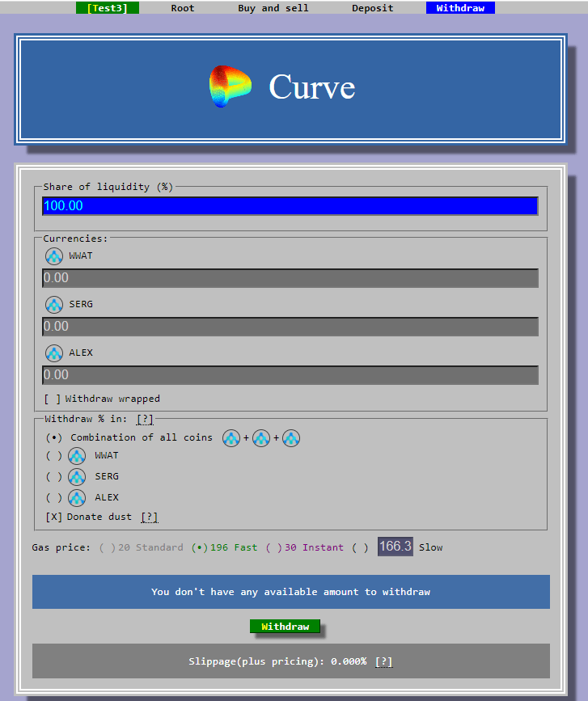Select the Slow custom gas radio

[360, 547]
